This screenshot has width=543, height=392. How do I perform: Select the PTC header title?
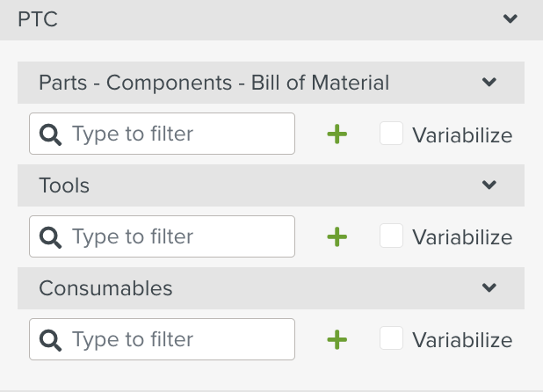pyautogui.click(x=38, y=19)
